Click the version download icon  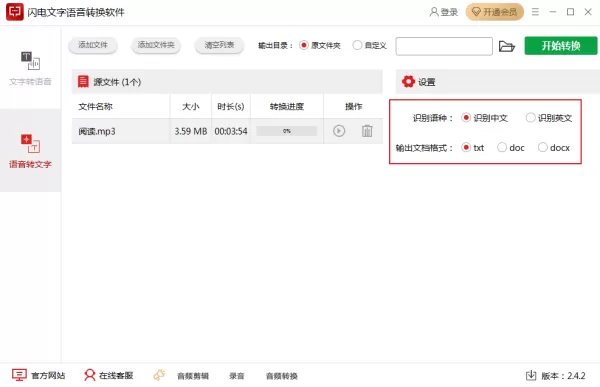click(531, 376)
